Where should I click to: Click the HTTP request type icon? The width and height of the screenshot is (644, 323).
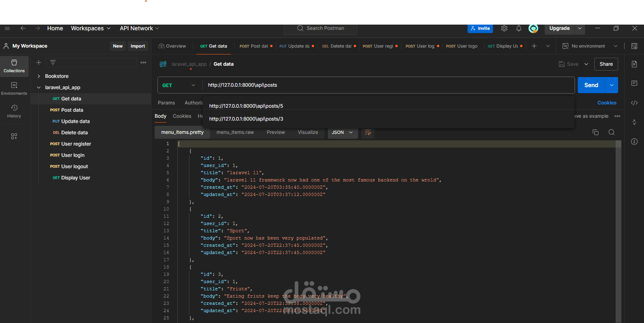163,64
